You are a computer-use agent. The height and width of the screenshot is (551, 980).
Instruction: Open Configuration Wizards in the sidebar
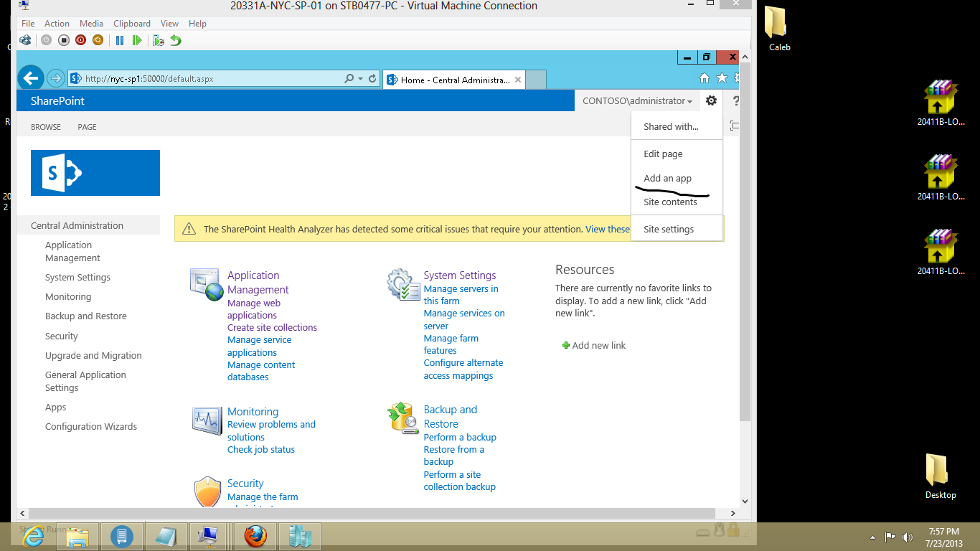click(91, 426)
